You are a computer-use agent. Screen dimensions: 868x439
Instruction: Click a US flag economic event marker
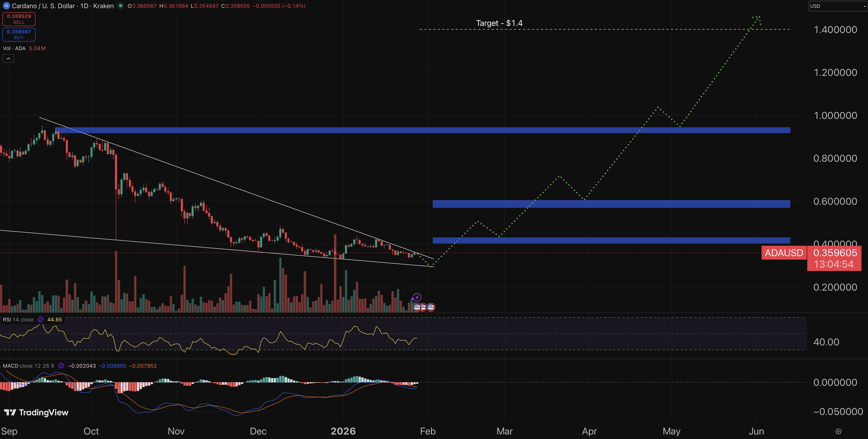(x=417, y=307)
